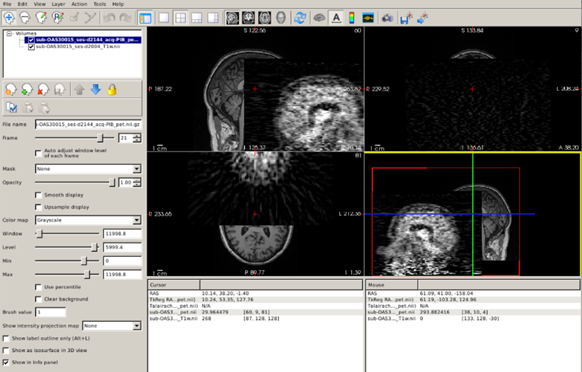Reset the view with blue arrows icon
This screenshot has height=372, width=582.
[x=300, y=17]
